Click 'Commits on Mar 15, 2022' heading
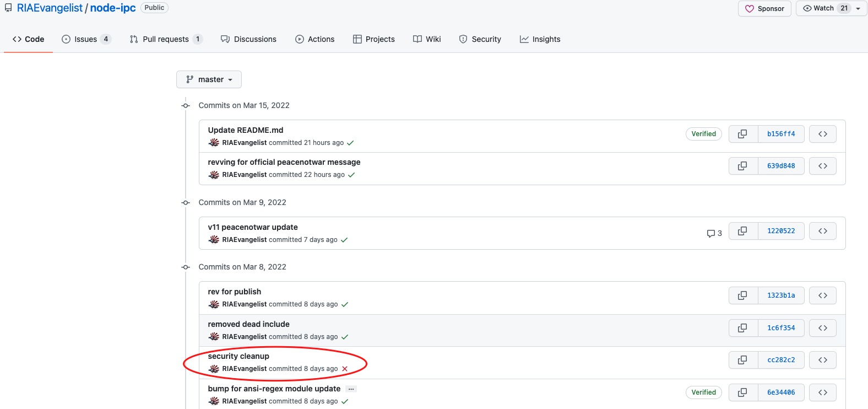 pyautogui.click(x=244, y=105)
